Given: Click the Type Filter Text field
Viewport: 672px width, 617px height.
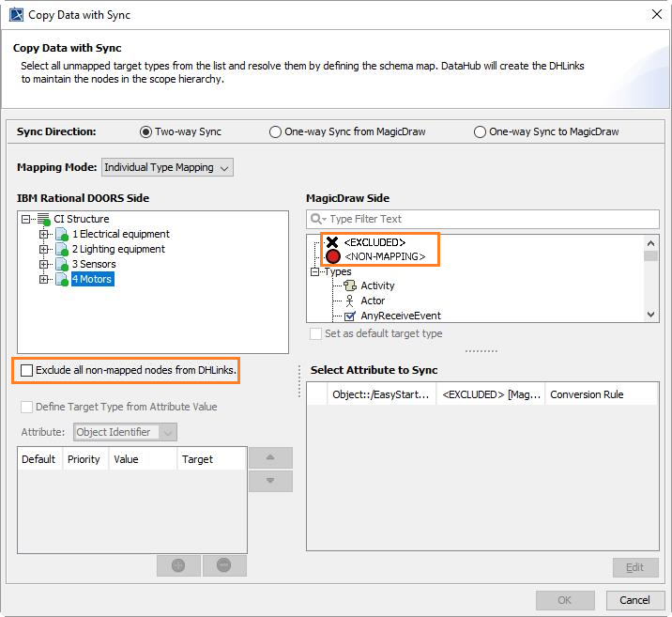Looking at the screenshot, I should point(482,219).
